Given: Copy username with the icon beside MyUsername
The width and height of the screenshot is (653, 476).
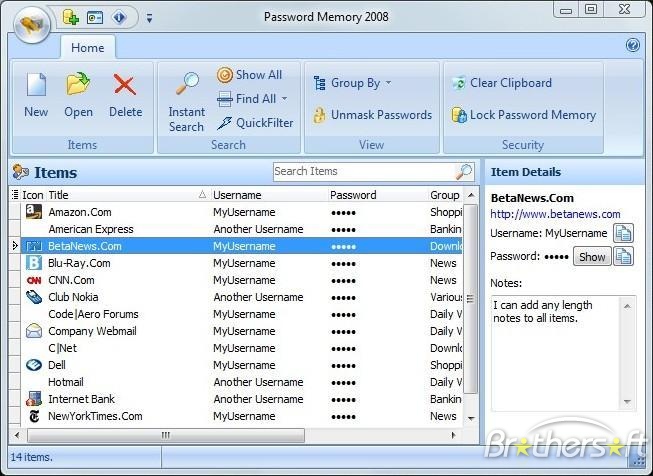Looking at the screenshot, I should [x=623, y=233].
